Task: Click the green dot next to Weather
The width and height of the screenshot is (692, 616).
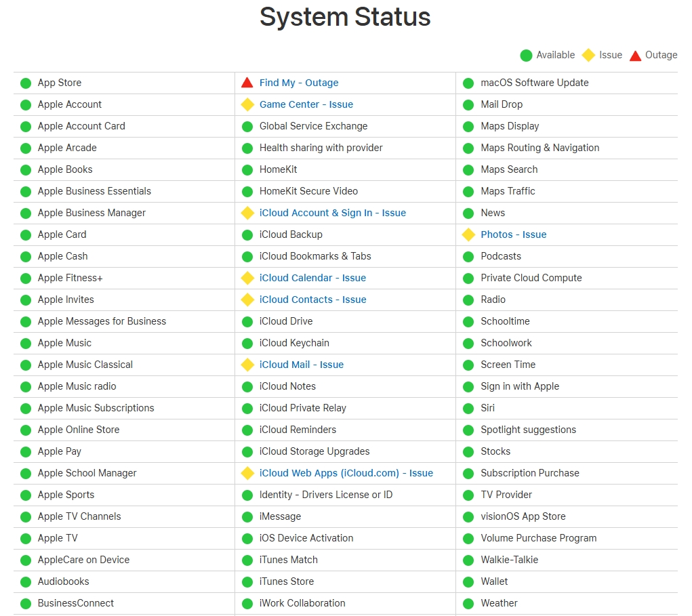Action: click(x=468, y=603)
